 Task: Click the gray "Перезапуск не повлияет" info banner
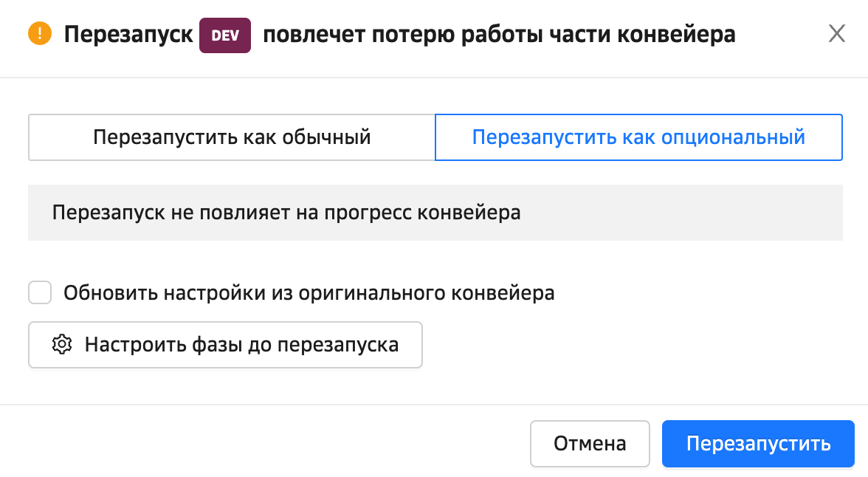[x=435, y=213]
